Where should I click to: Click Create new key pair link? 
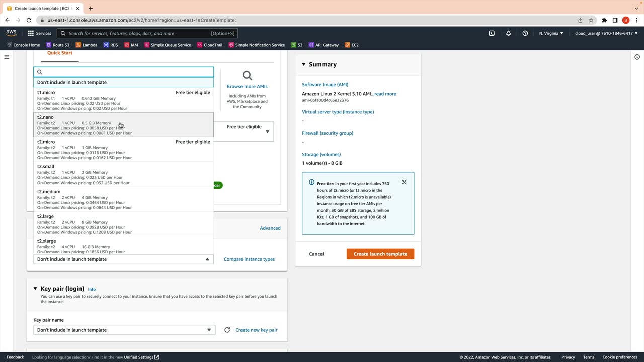[257, 330]
